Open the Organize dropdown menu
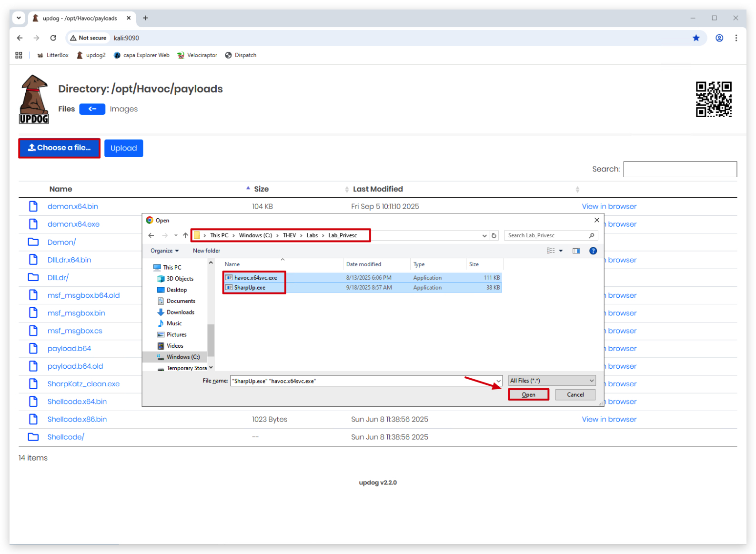This screenshot has width=756, height=554. pyautogui.click(x=165, y=251)
